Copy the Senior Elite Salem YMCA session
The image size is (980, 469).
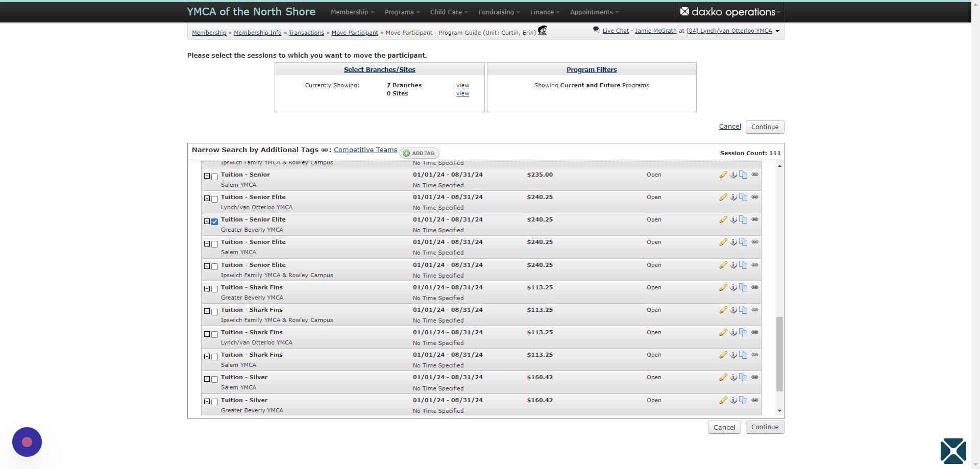(x=743, y=242)
